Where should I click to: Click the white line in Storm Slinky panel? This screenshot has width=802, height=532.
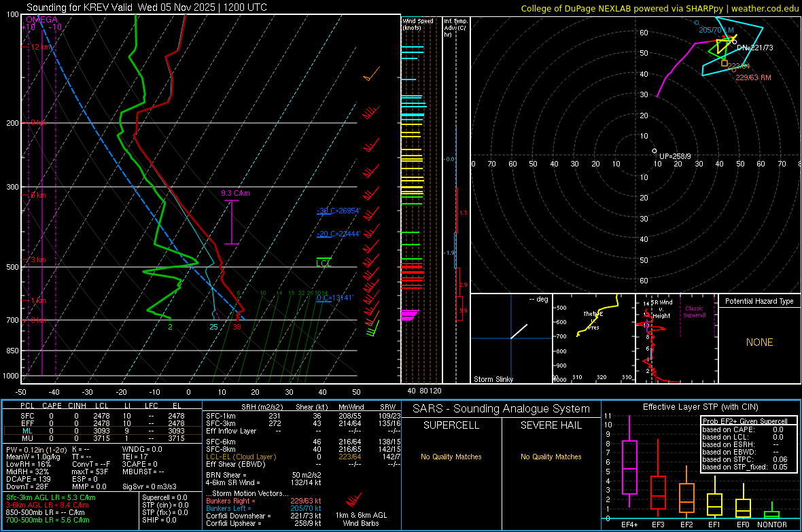pyautogui.click(x=519, y=331)
